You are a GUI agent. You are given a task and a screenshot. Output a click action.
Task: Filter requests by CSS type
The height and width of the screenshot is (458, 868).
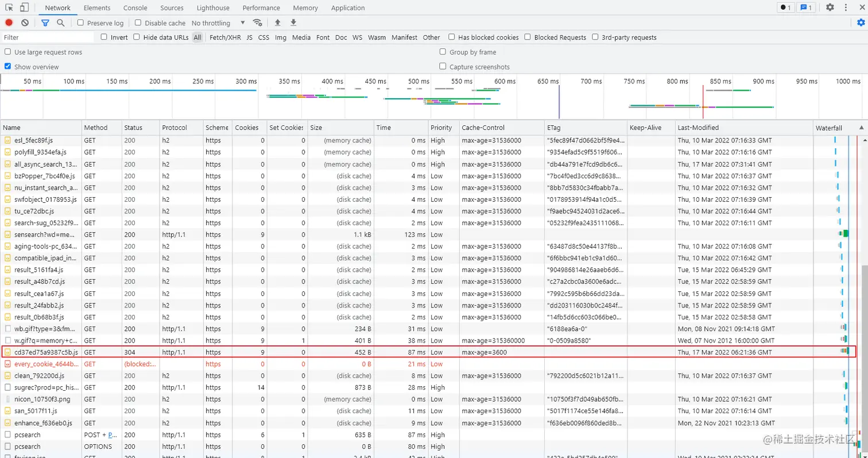point(263,37)
